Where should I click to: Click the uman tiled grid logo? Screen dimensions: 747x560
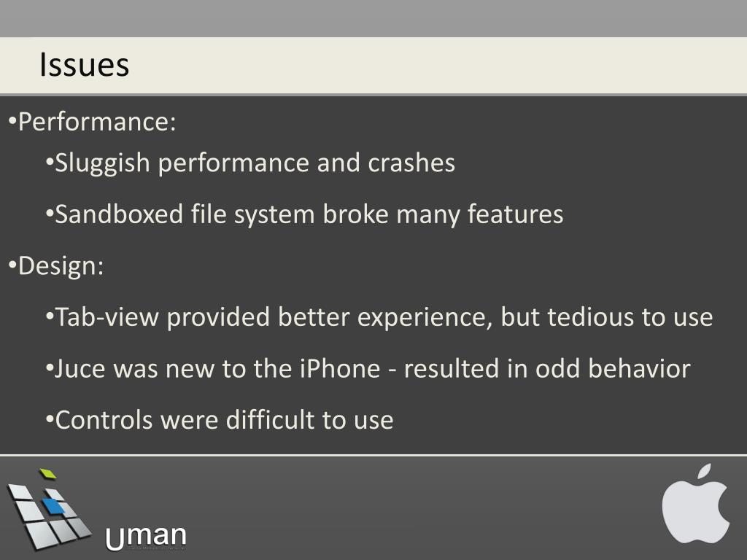49,510
